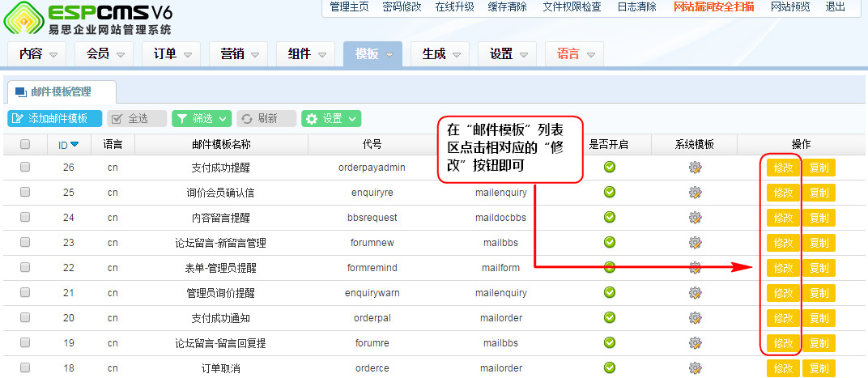The width and height of the screenshot is (868, 378).
Task: Open the 订单 menu dropdown
Action: coord(172,54)
